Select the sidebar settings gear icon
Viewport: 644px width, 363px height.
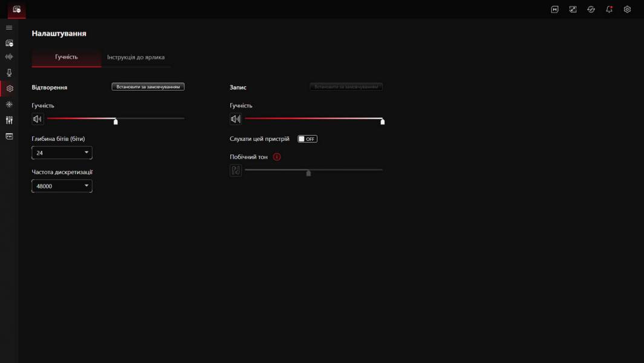coord(10,88)
